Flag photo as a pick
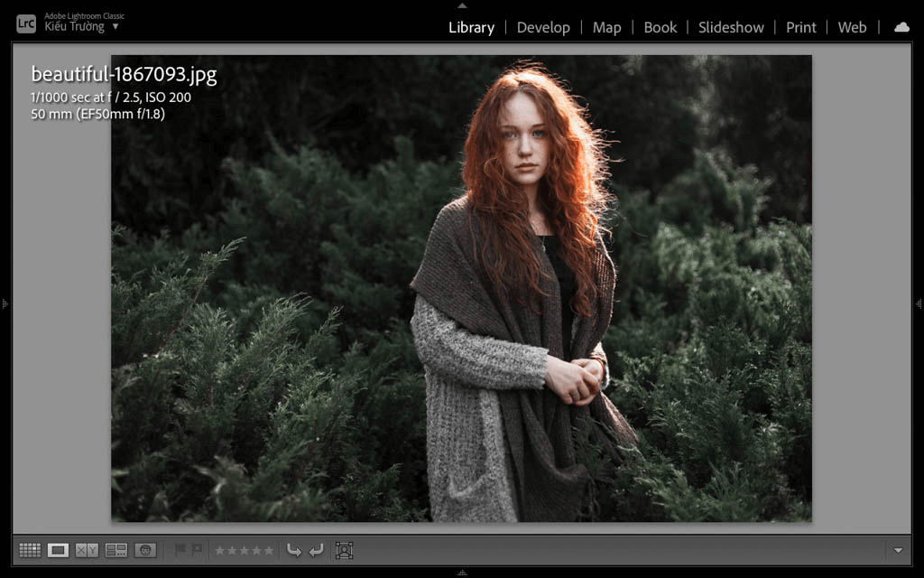The image size is (924, 578). [180, 550]
